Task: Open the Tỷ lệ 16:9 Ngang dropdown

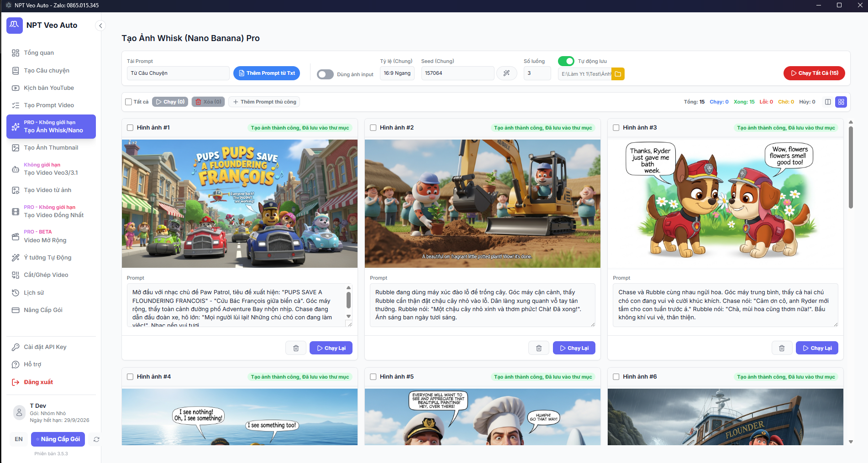Action: point(397,73)
